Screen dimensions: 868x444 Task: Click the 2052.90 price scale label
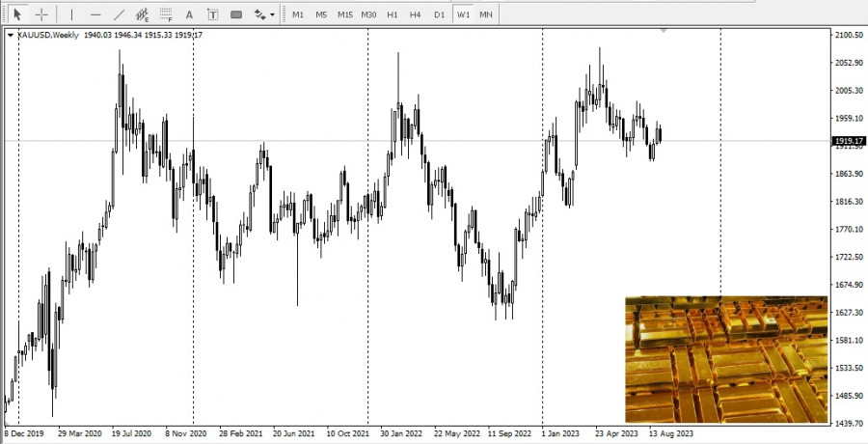click(x=849, y=63)
